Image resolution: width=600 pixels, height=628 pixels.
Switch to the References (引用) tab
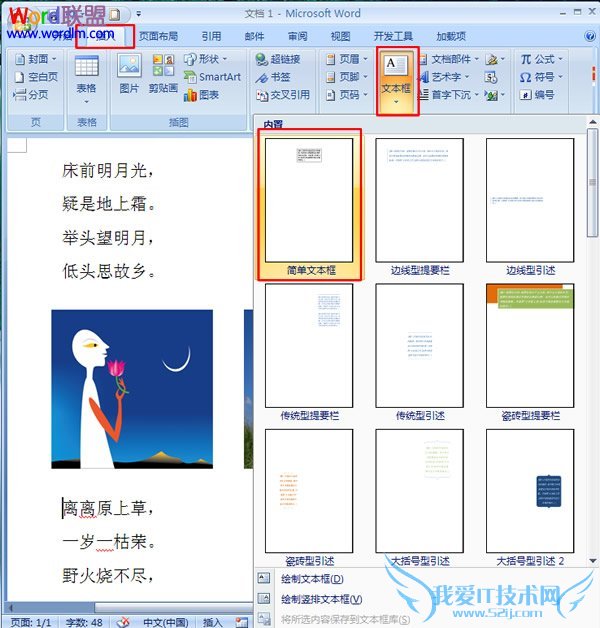click(x=211, y=36)
